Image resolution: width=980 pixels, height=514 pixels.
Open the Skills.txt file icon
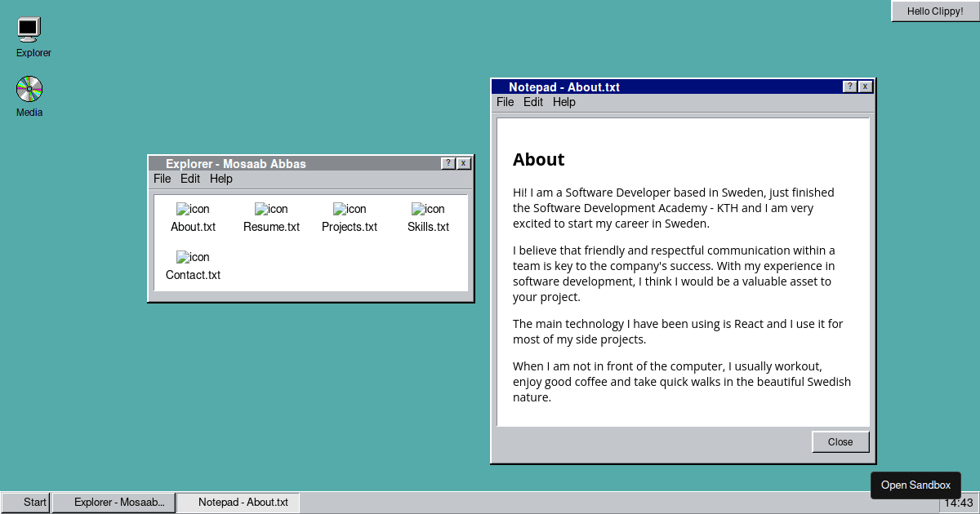point(428,218)
